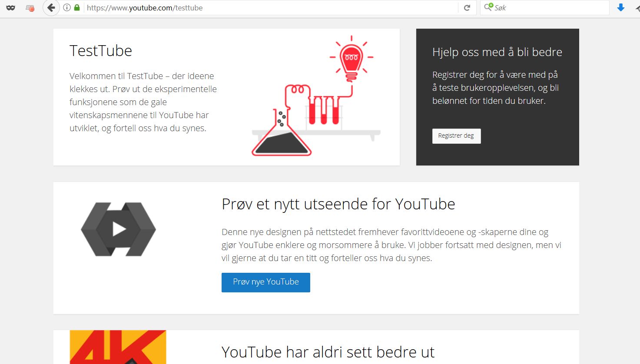
Task: Click the Denne nye designen description paragraph
Action: [391, 245]
